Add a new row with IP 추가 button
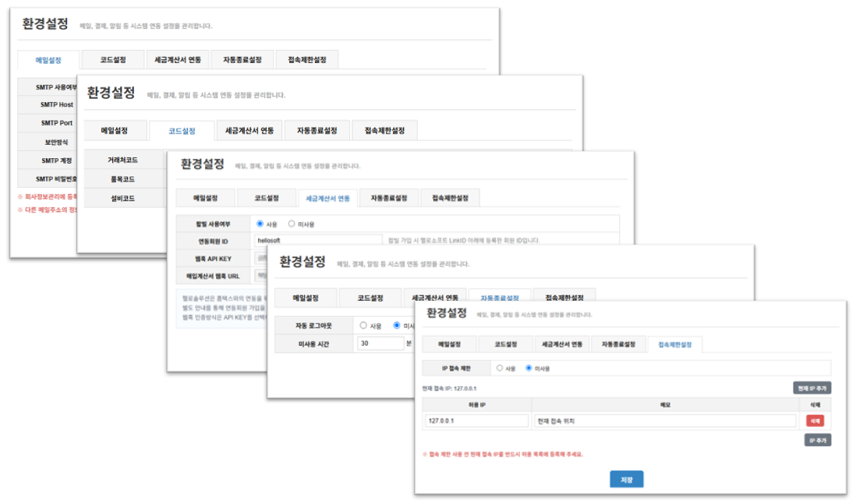856x504 pixels. pyautogui.click(x=818, y=440)
